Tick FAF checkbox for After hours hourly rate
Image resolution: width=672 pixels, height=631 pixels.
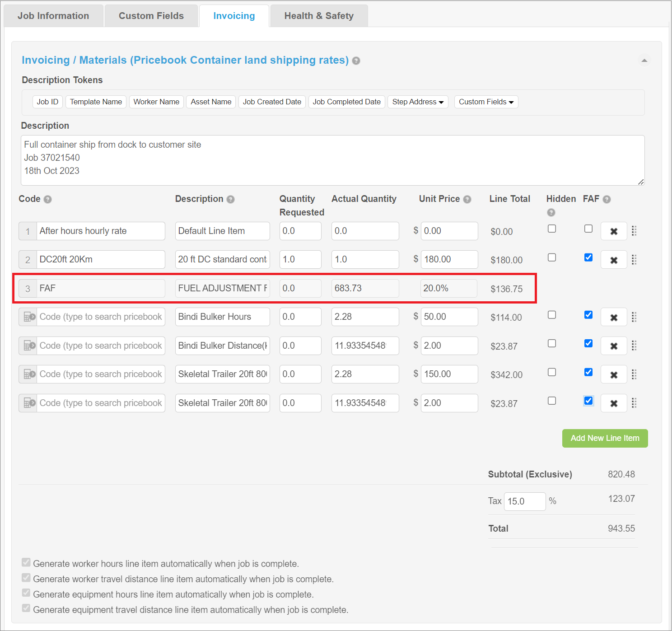coord(588,229)
